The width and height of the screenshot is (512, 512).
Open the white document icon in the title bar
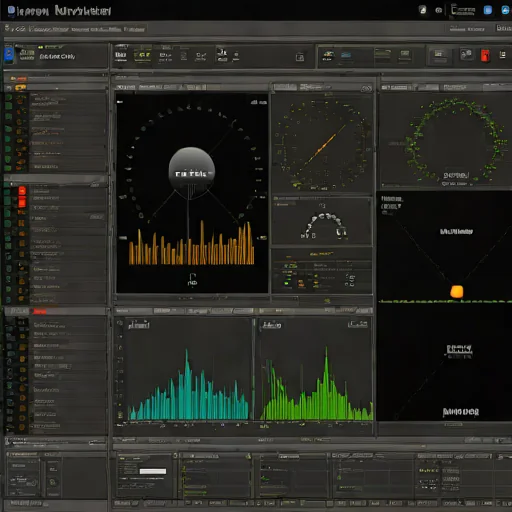(422, 10)
